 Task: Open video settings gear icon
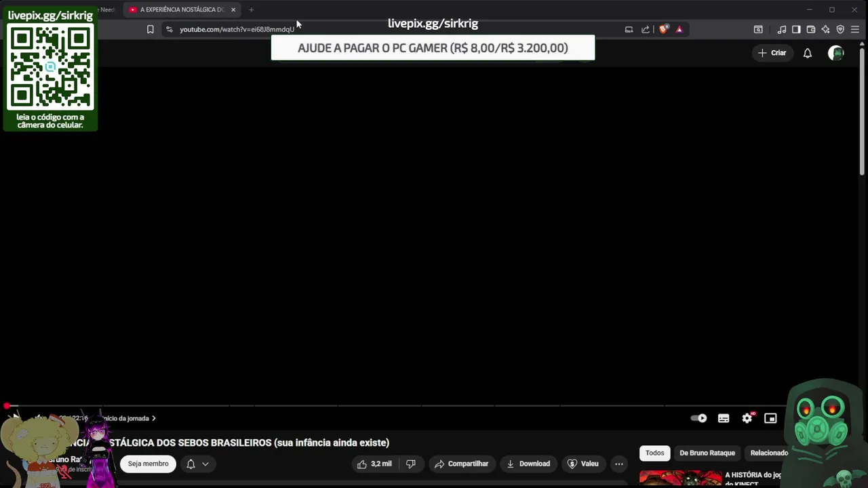pos(747,418)
